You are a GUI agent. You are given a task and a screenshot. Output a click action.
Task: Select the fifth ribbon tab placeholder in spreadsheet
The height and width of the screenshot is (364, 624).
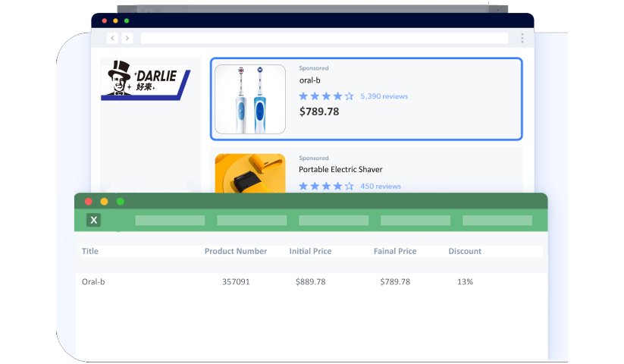(497, 221)
